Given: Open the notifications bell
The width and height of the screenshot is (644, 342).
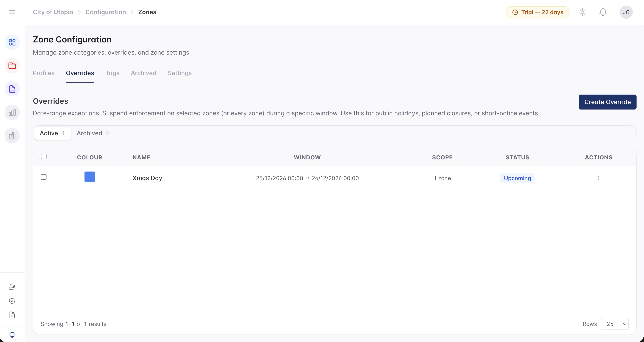Looking at the screenshot, I should 603,12.
